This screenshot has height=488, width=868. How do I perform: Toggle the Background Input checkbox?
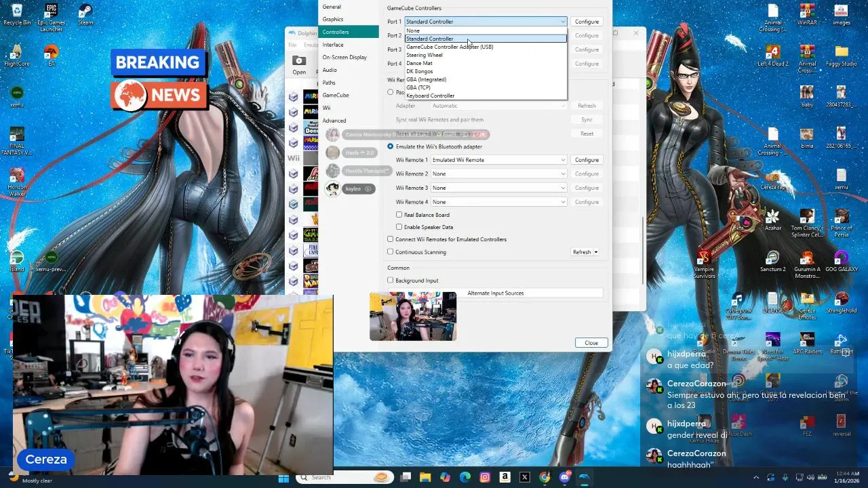pyautogui.click(x=390, y=281)
